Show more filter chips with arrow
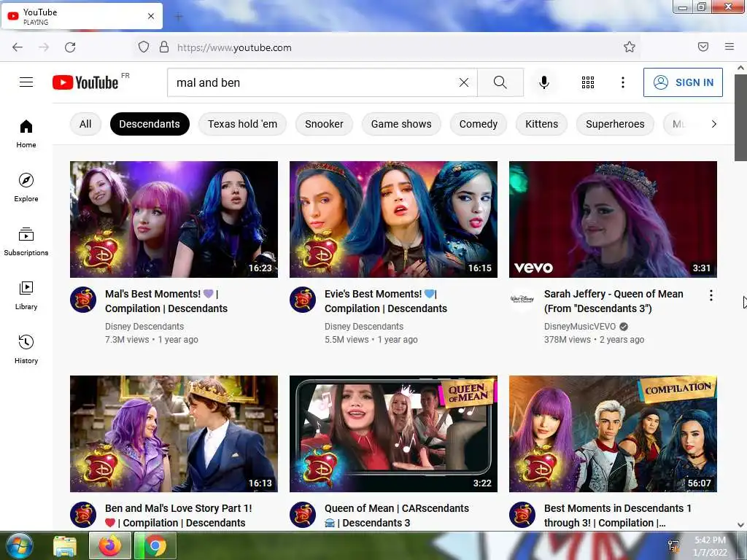Viewport: 747px width, 560px height. [713, 124]
